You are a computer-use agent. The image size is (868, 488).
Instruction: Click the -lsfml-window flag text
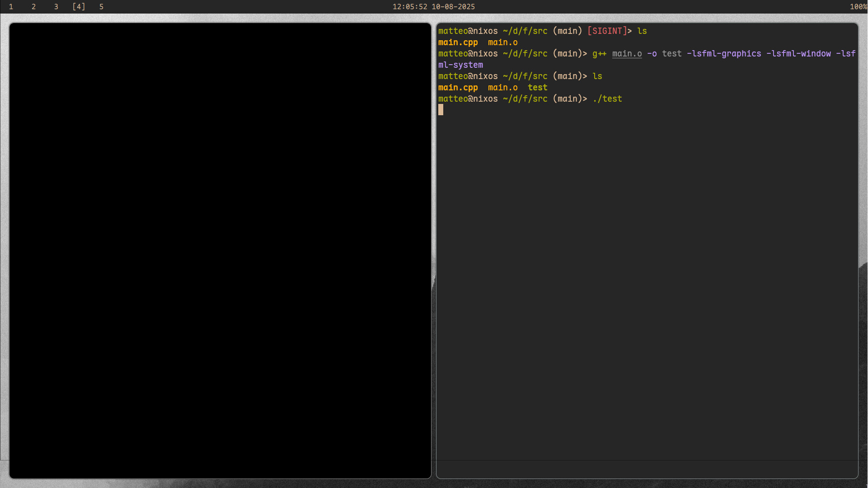798,54
